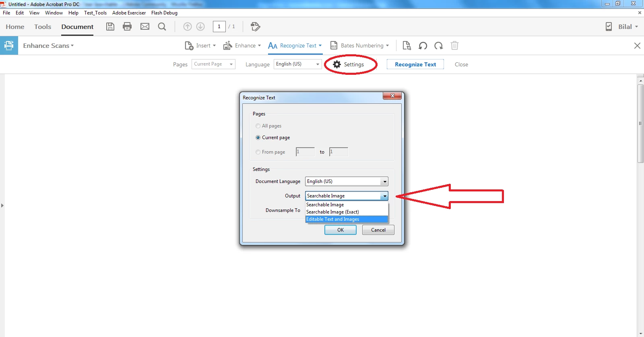This screenshot has width=644, height=337.
Task: Open the File menu
Action: pos(6,13)
